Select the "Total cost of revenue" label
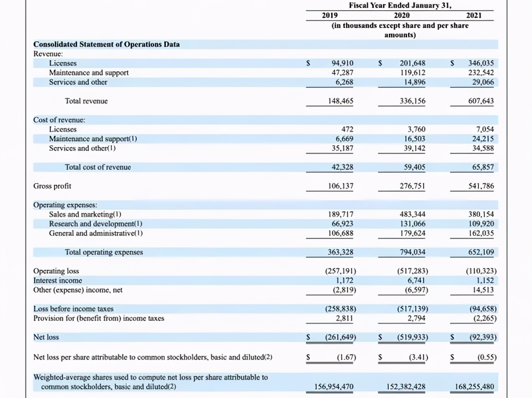This screenshot has width=532, height=398. (x=98, y=167)
